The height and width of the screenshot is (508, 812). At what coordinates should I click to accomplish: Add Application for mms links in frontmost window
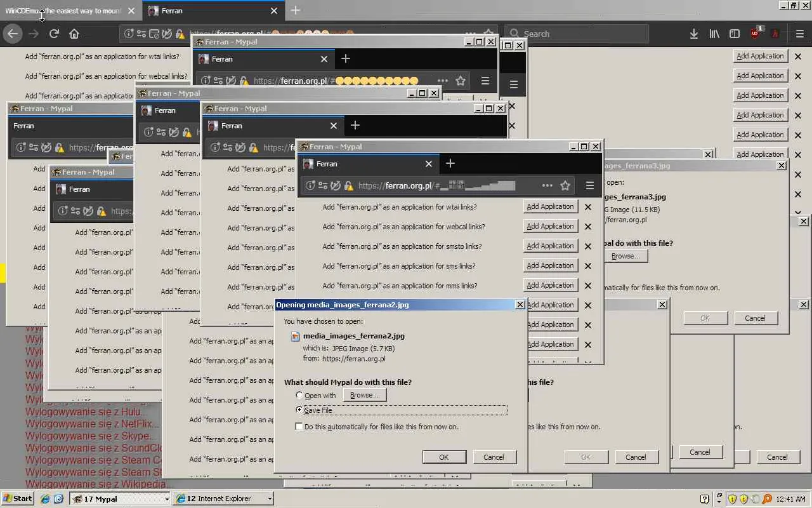(x=550, y=285)
